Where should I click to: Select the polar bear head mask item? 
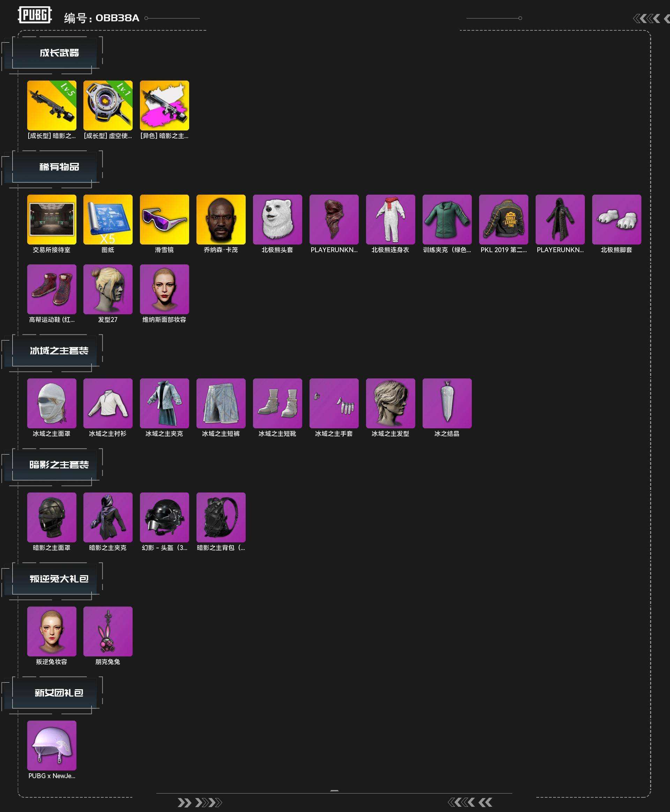tap(277, 219)
